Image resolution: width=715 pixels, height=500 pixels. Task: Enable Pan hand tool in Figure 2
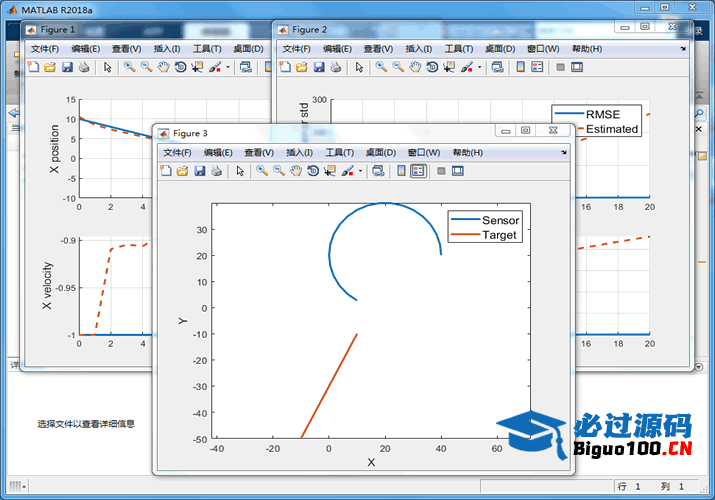tap(415, 67)
